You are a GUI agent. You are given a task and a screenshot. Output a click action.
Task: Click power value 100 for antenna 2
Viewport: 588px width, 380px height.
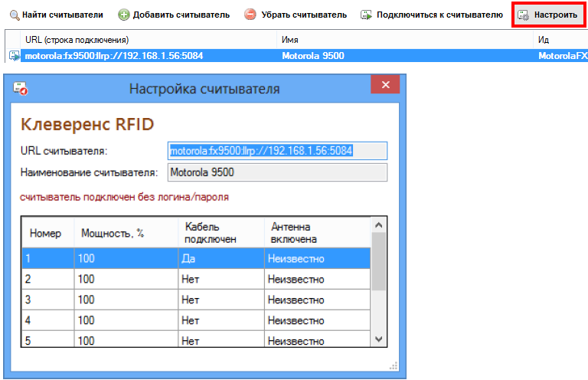126,279
